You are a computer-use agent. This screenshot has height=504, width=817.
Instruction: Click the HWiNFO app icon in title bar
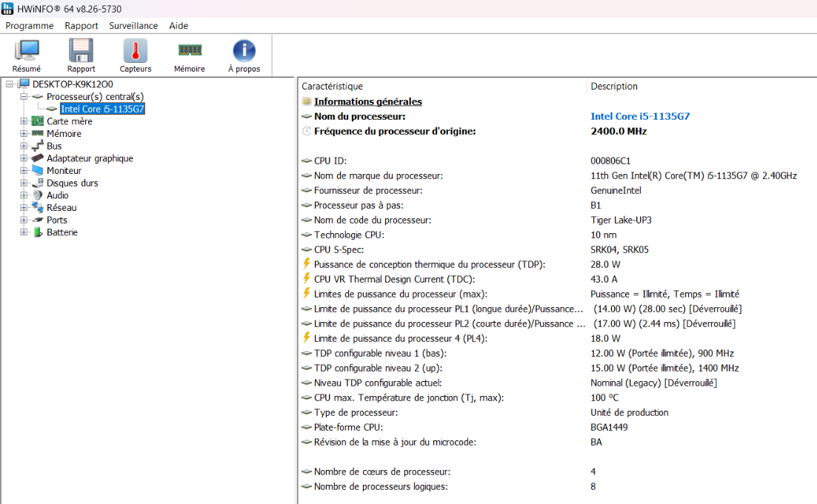point(7,8)
